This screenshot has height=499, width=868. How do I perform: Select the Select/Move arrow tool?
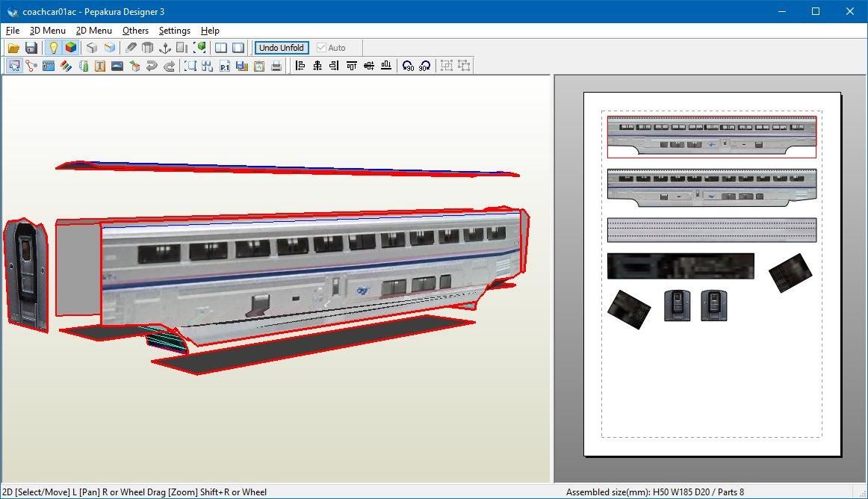(13, 66)
